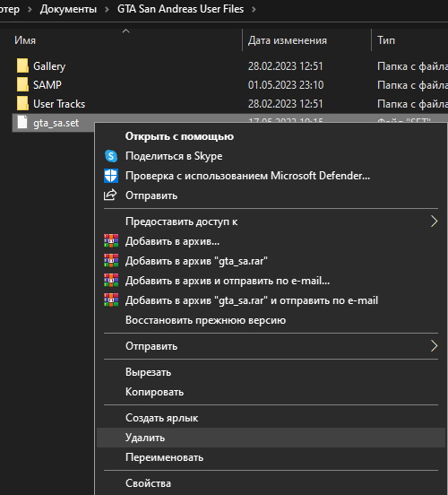Select the SAMP folder name
Viewport: 448px width, 495px height.
coord(47,85)
